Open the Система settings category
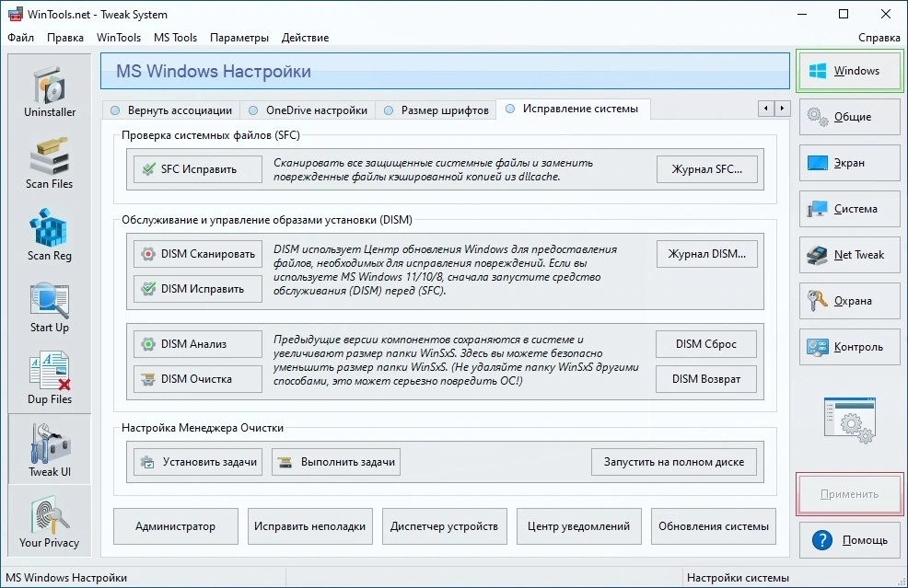 point(849,209)
